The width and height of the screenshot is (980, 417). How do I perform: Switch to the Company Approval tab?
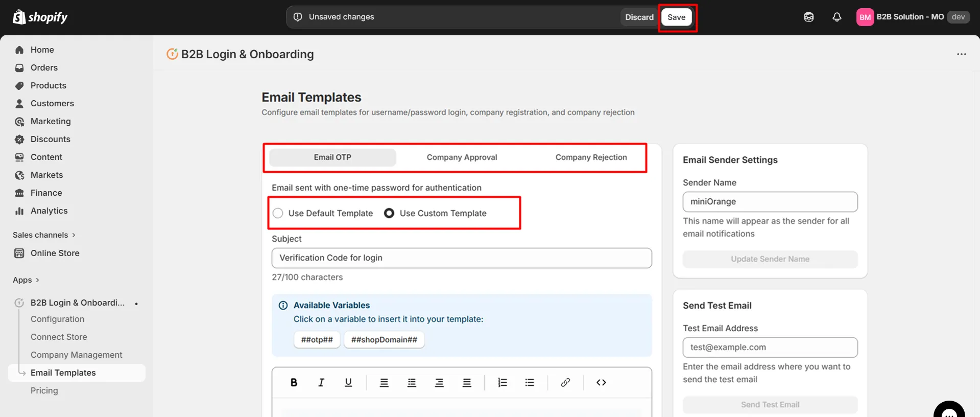462,157
